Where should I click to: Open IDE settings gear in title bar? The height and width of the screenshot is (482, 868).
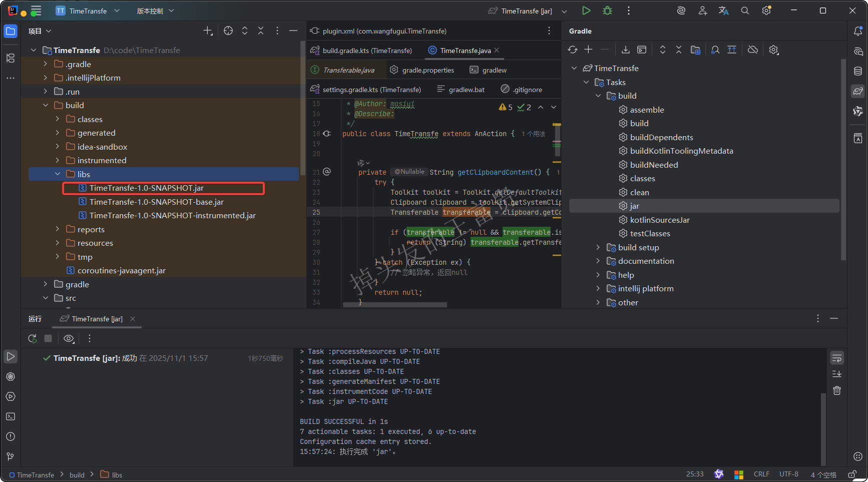pos(766,11)
